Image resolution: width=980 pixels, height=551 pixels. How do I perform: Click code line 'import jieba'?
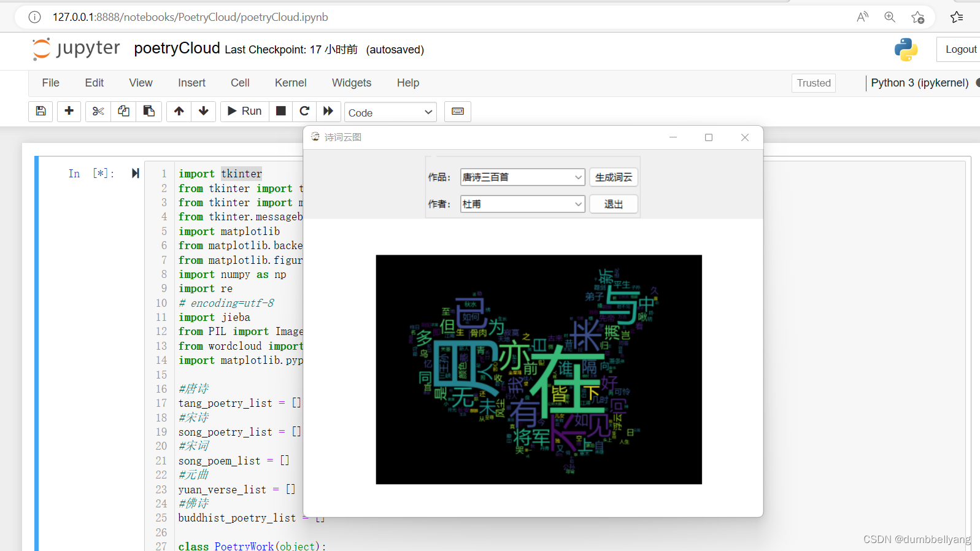[214, 317]
